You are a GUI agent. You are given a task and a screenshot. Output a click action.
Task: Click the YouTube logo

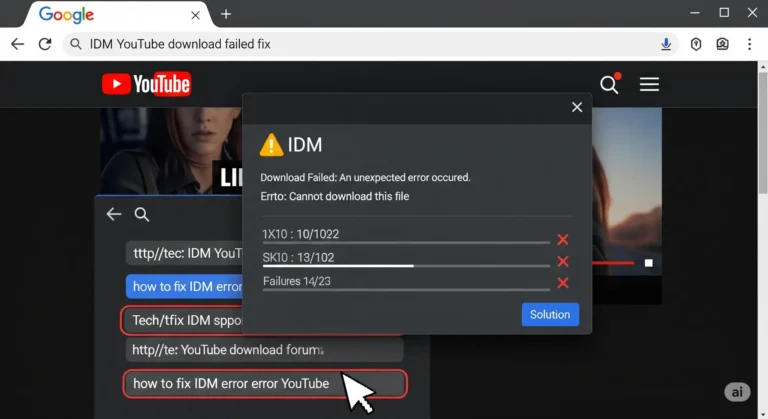pyautogui.click(x=146, y=84)
